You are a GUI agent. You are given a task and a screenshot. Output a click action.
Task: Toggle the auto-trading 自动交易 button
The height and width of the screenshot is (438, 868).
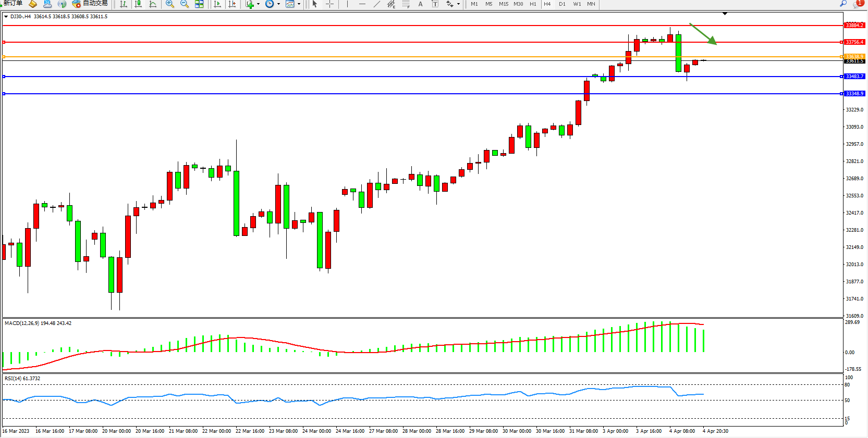90,4
